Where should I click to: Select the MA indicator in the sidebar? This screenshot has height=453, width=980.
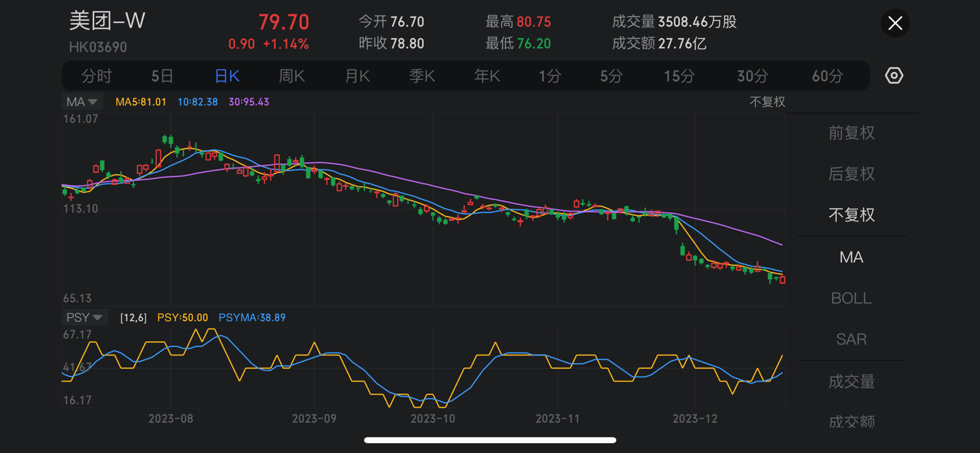851,257
